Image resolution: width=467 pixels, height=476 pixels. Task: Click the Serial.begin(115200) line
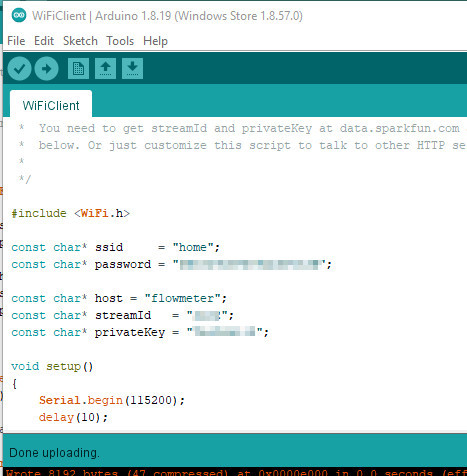[112, 400]
